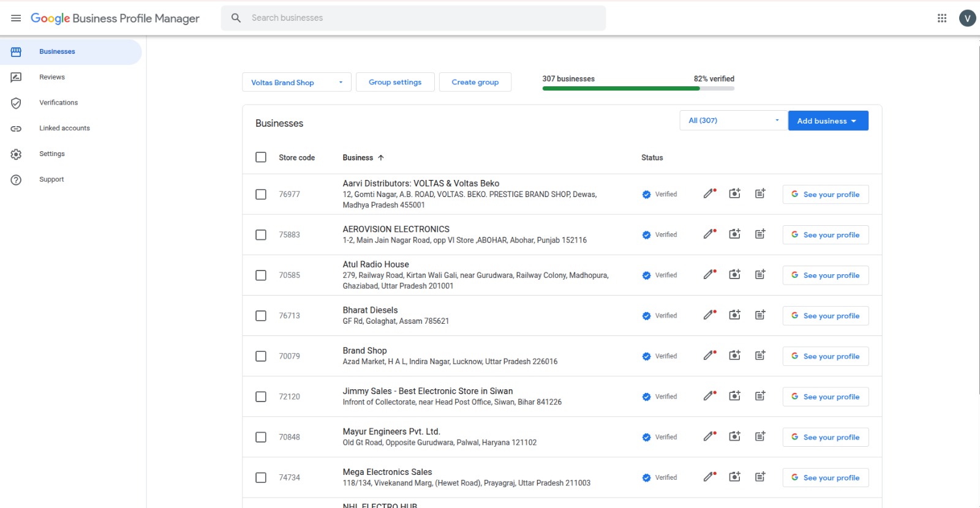Check the box for store 76977
This screenshot has height=508, width=980.
coord(261,194)
